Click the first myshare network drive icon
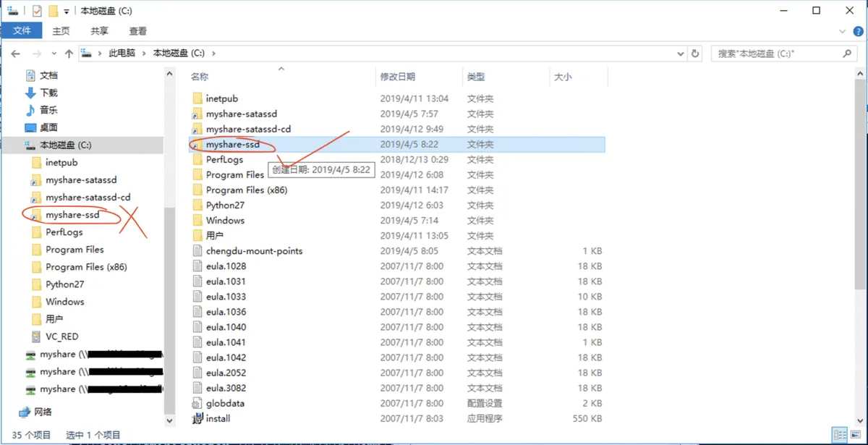Screen dimensions: 868x445 tap(30, 355)
